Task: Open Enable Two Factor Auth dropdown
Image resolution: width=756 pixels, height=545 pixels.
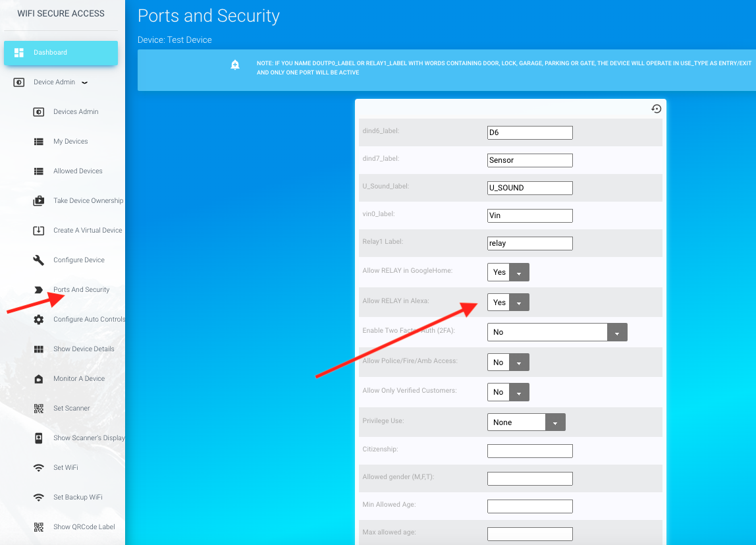Action: (x=557, y=332)
